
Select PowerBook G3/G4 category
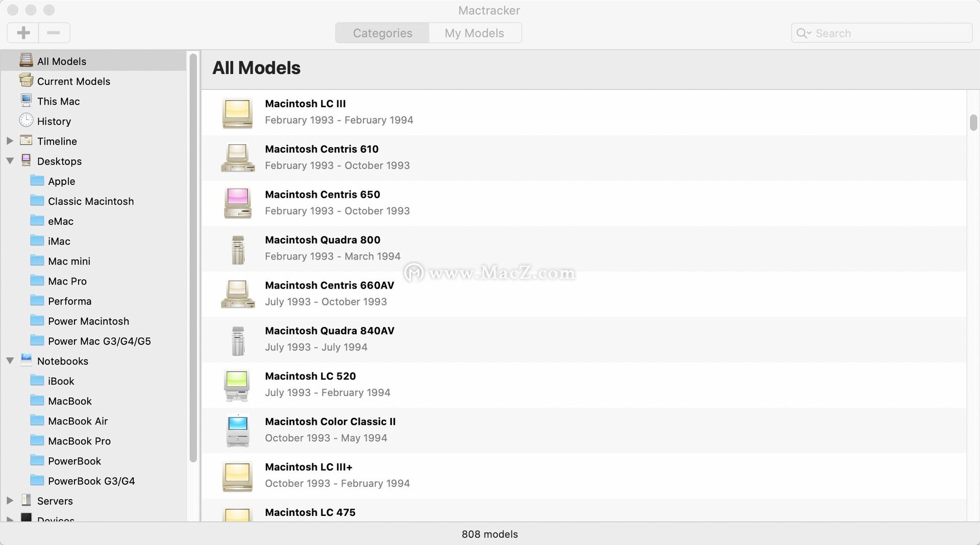93,481
